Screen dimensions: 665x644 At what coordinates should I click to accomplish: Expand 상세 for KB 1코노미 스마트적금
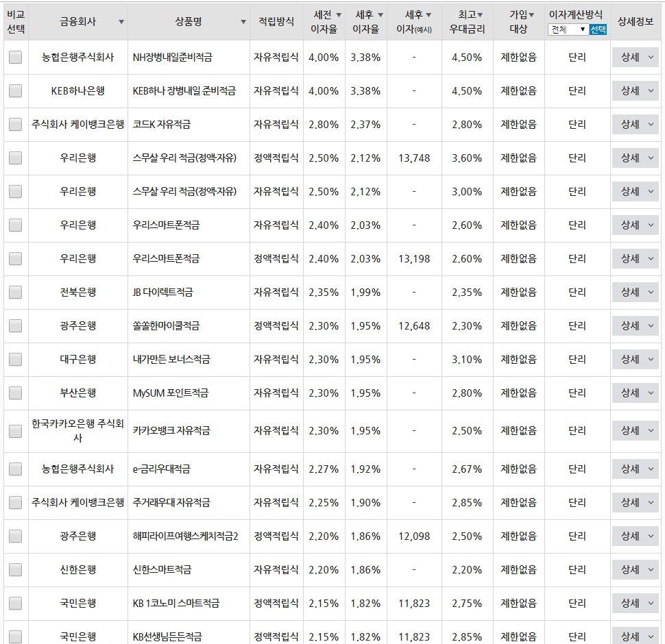tap(636, 604)
